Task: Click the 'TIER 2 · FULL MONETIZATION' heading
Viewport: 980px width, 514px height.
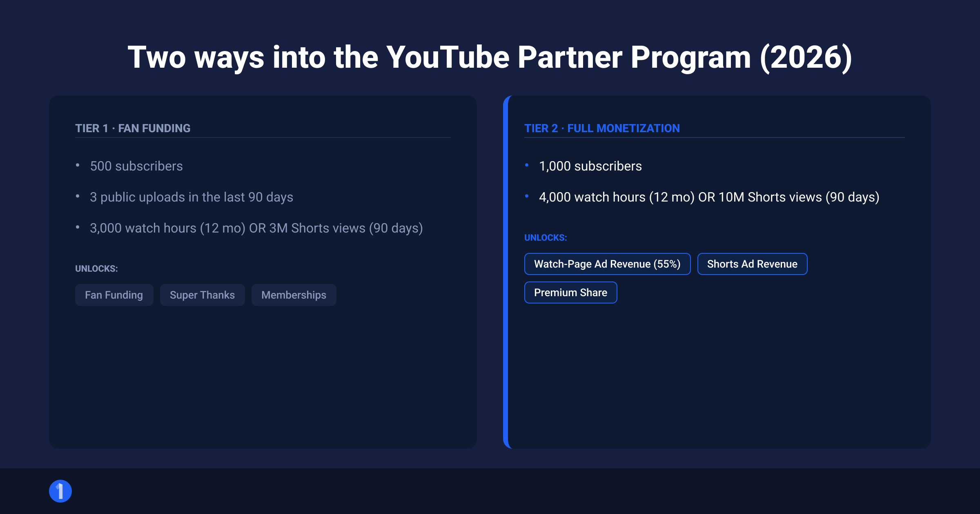Action: [602, 128]
